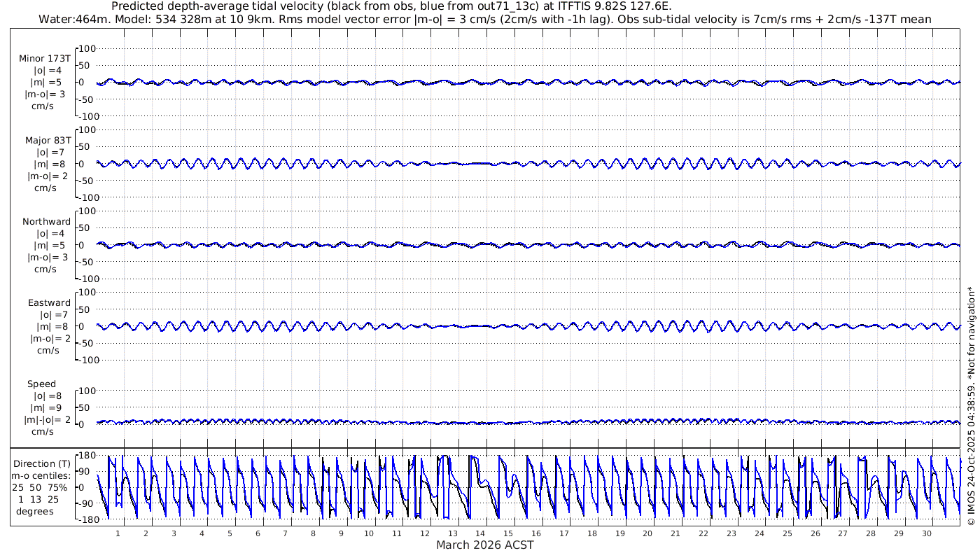The image size is (980, 560).
Task: Click '|m-o|= 3' under the Minor 173T label
Action: coord(45,94)
